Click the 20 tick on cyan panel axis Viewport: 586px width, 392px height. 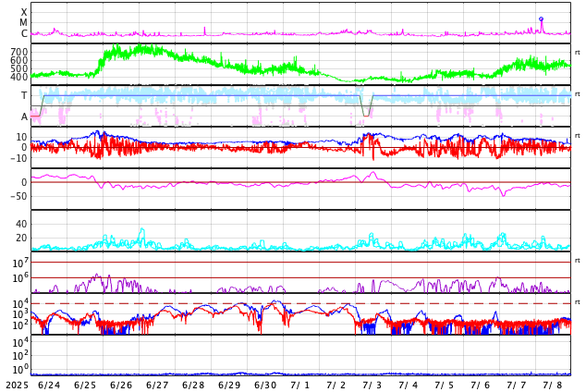coord(21,238)
